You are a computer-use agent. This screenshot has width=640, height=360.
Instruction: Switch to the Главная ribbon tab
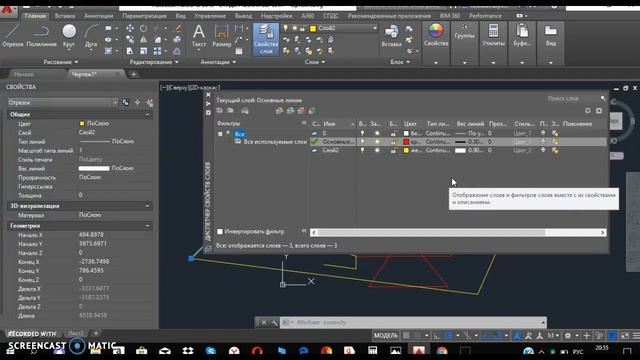click(35, 16)
